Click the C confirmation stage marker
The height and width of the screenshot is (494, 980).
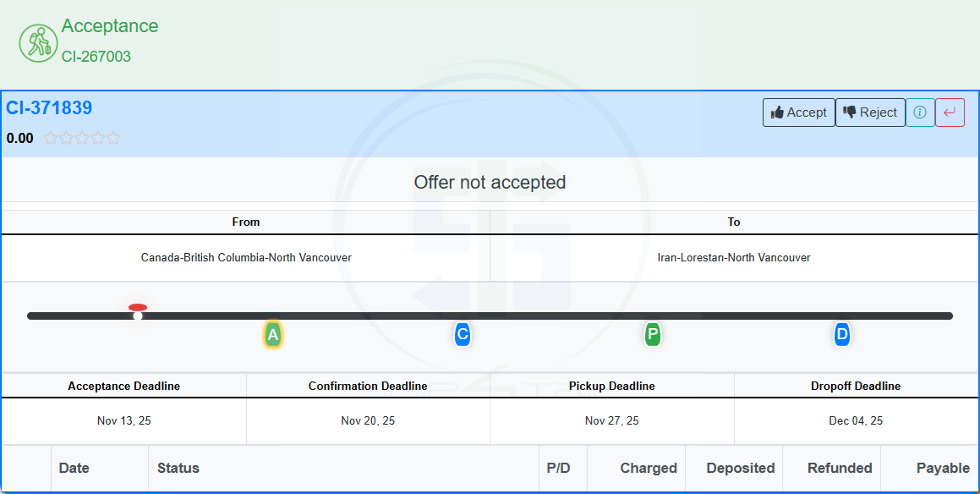pos(462,335)
